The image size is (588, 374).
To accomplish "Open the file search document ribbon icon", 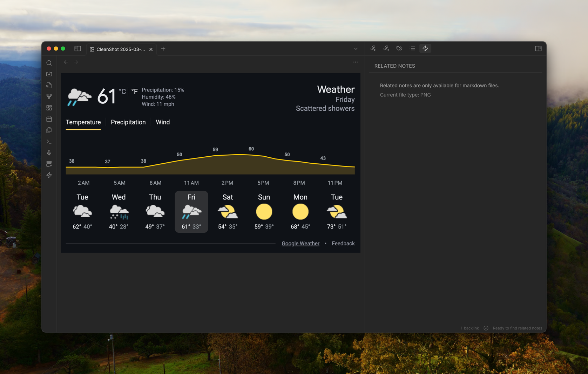I will tap(49, 86).
